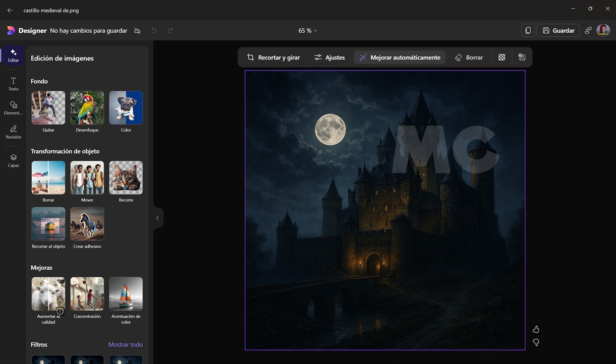Click the thumbs down feedback icon
This screenshot has width=616, height=364.
[x=536, y=342]
